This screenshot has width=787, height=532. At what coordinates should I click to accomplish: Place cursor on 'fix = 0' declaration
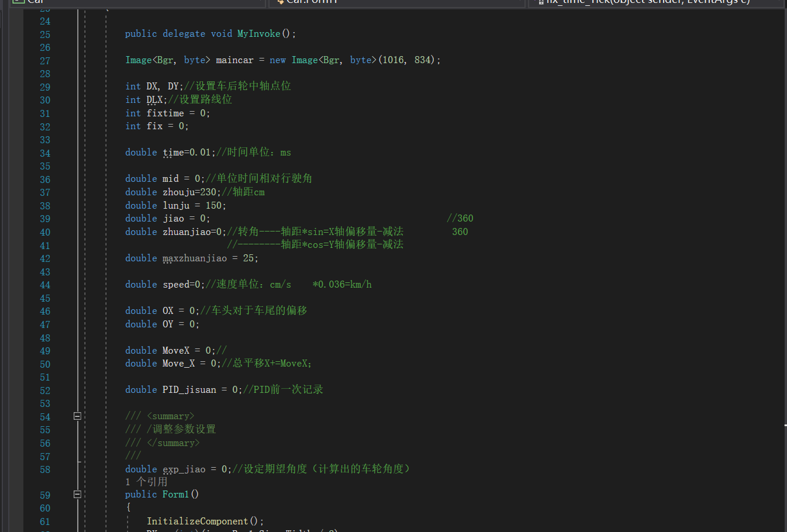point(165,126)
